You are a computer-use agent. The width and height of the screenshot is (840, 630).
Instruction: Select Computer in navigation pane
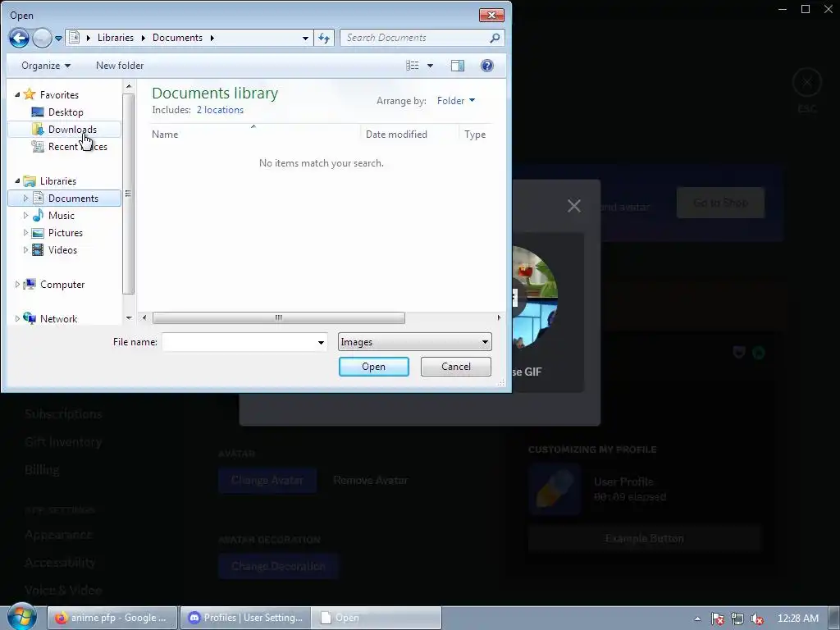[62, 285]
